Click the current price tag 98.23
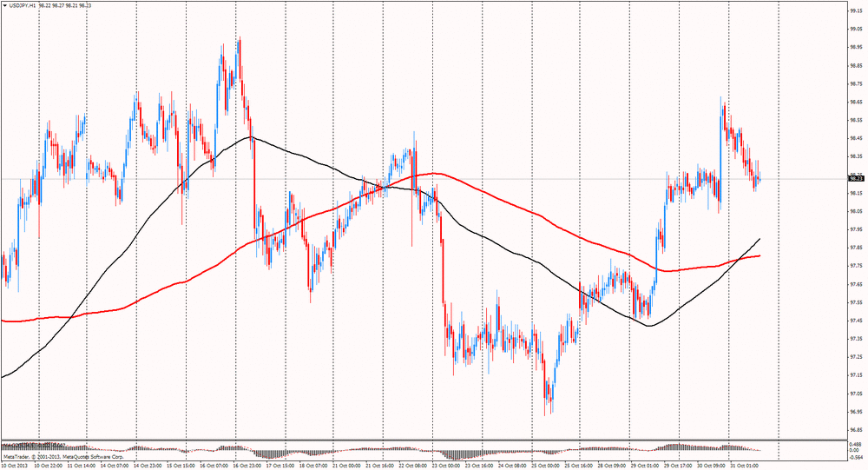Image resolution: width=868 pixels, height=470 pixels. (857, 178)
